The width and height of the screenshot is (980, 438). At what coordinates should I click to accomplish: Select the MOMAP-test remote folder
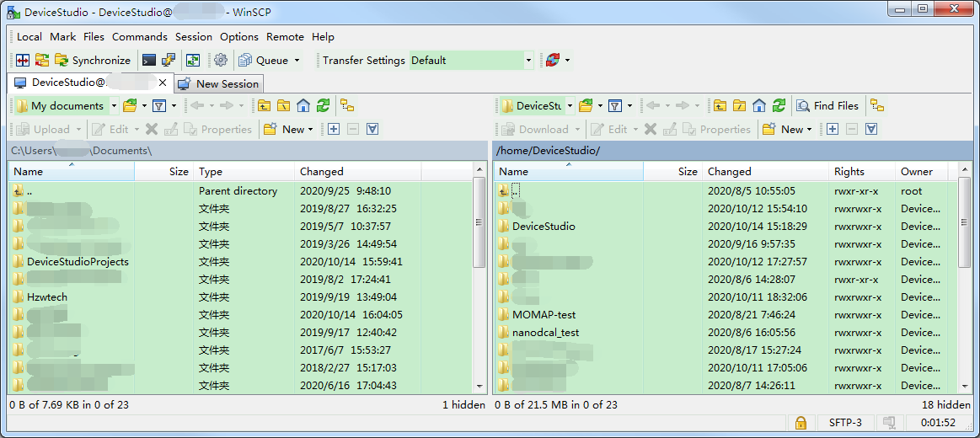click(x=544, y=315)
